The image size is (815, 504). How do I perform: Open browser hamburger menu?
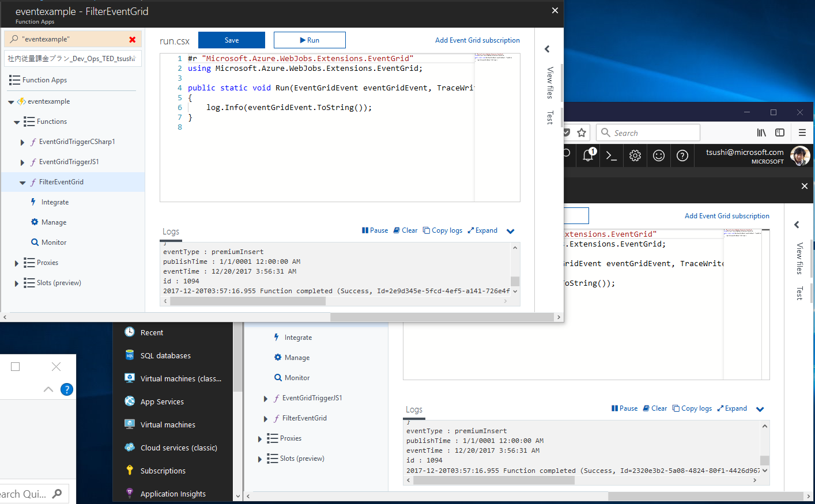pos(802,132)
